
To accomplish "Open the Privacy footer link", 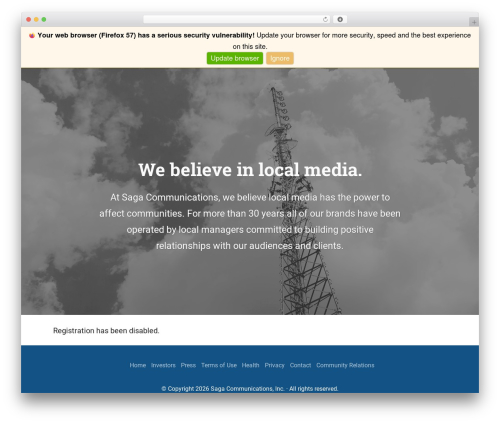I will (x=275, y=365).
